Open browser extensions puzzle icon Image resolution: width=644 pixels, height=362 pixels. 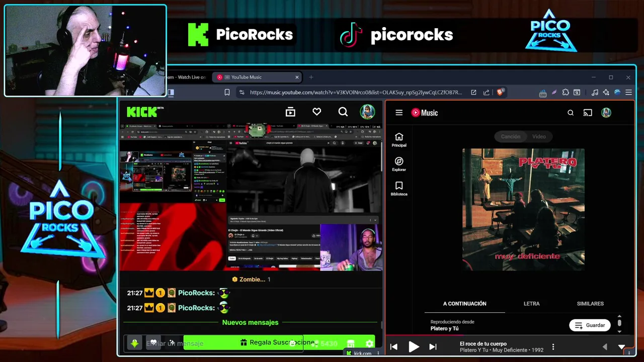(x=566, y=93)
